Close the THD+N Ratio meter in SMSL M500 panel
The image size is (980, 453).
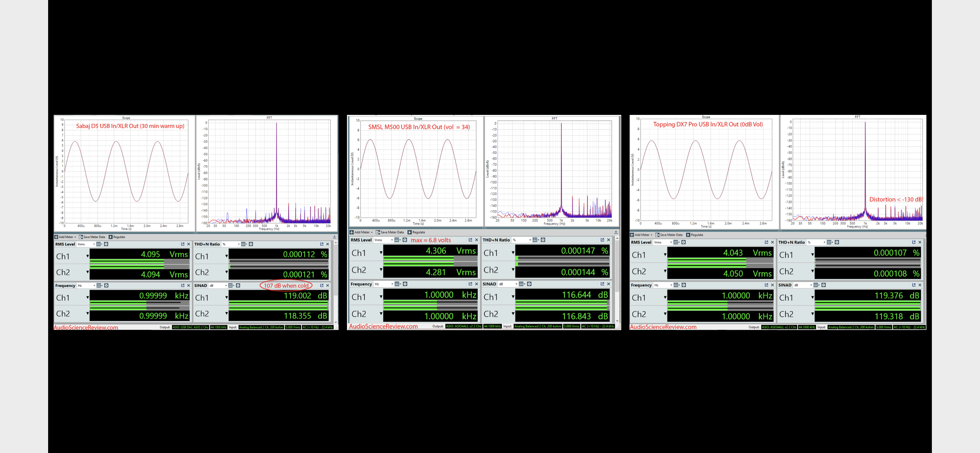pyautogui.click(x=608, y=240)
